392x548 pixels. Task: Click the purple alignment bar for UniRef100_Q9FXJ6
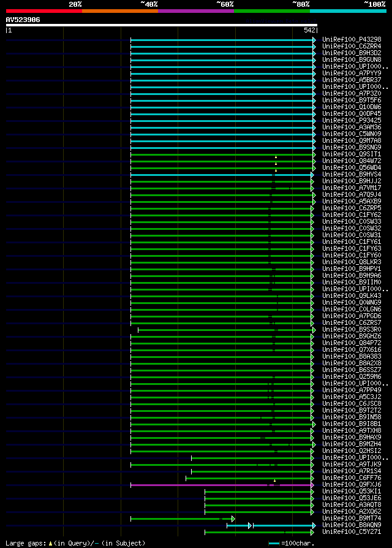point(222,485)
